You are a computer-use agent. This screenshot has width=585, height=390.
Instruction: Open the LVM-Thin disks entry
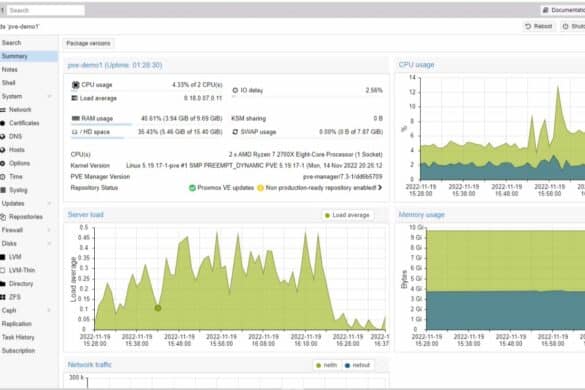(x=22, y=270)
